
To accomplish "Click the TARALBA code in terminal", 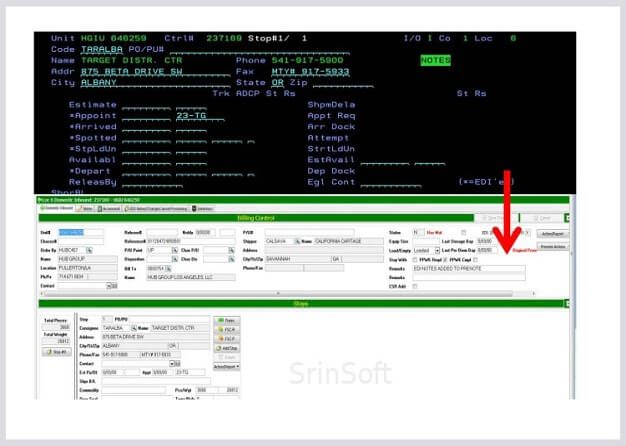I will tap(101, 50).
